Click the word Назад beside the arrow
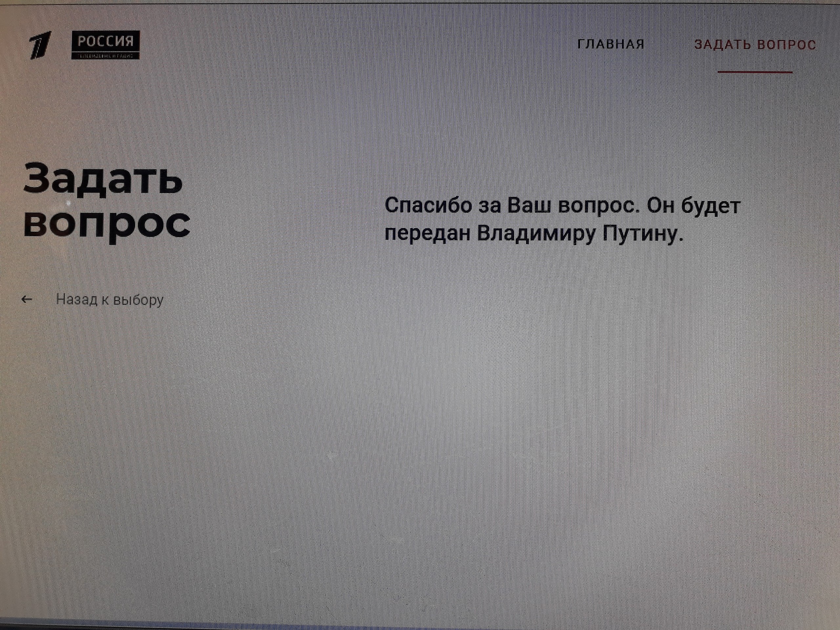This screenshot has height=630, width=840. tap(77, 300)
